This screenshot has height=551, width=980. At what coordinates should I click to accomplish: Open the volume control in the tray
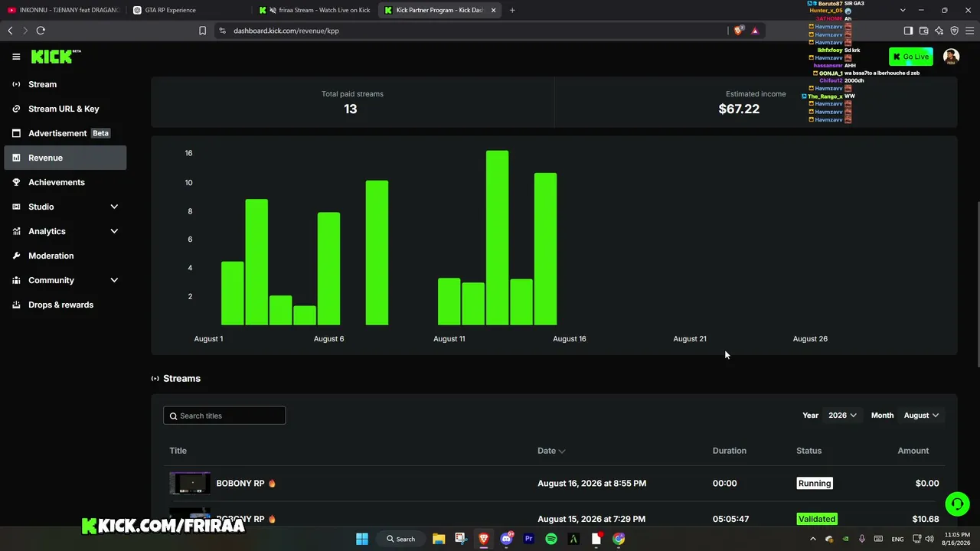pos(931,539)
